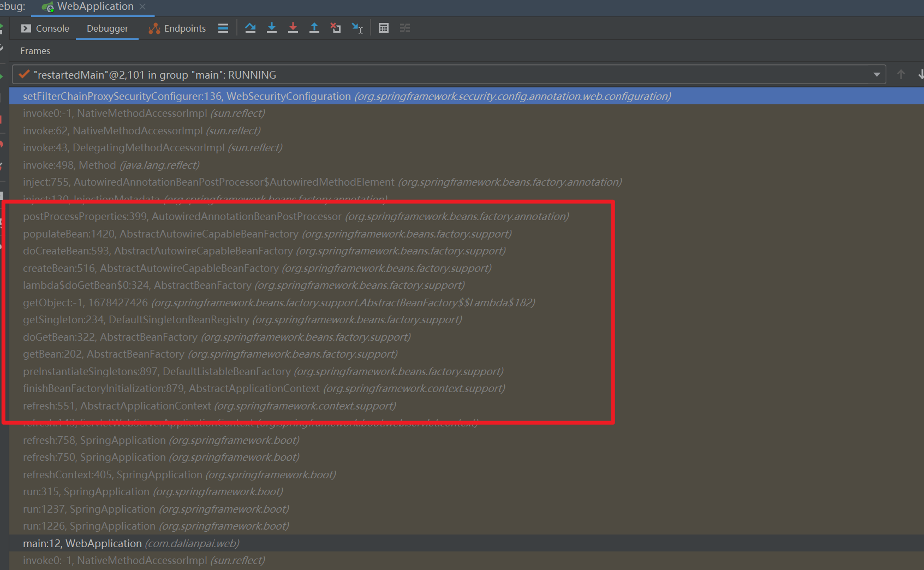Select invoke:498 Method frame

pyautogui.click(x=466, y=165)
